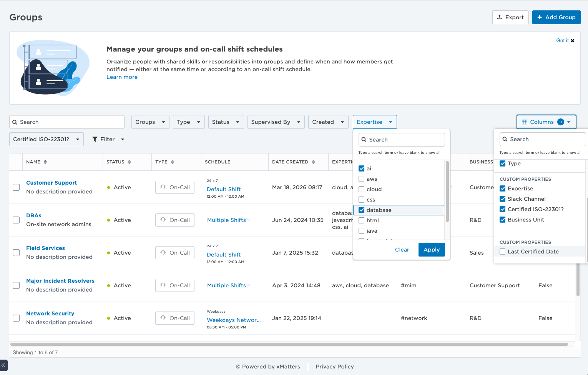Check the html expertise option
588x375 pixels.
[x=361, y=220]
